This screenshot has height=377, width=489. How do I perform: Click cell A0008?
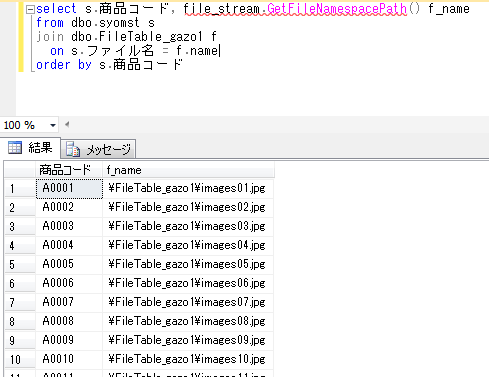(x=69, y=322)
